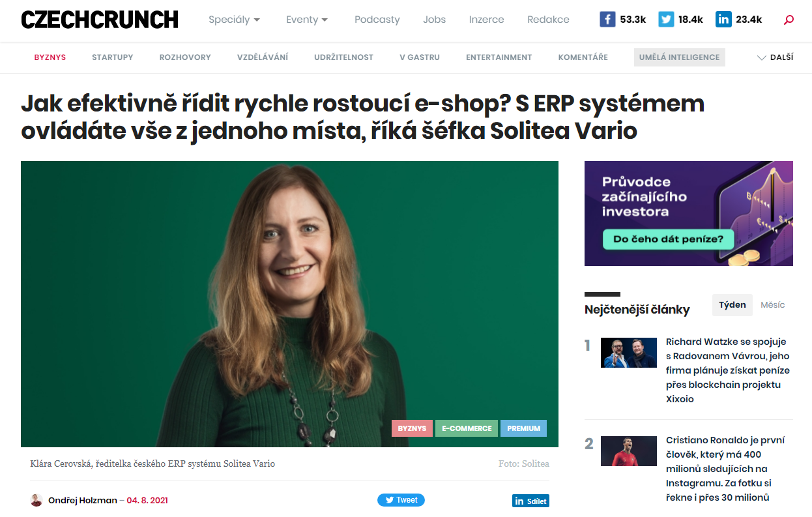The image size is (812, 517).
Task: Click the Do čeho dát peníze banner button
Action: tap(668, 239)
